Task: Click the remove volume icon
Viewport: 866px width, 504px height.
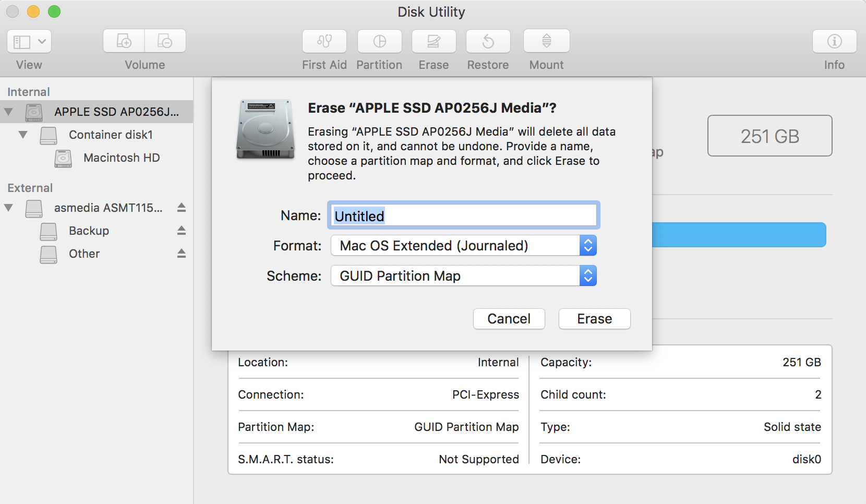Action: point(165,41)
